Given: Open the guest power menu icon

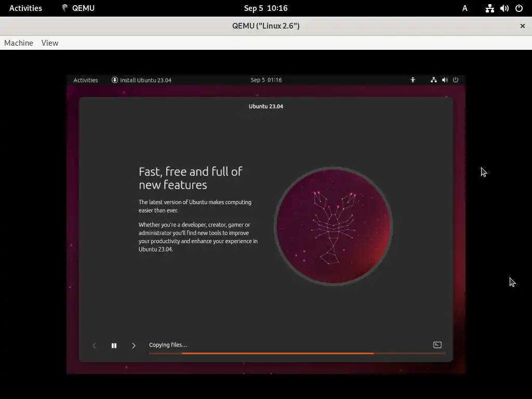Looking at the screenshot, I should (x=456, y=79).
